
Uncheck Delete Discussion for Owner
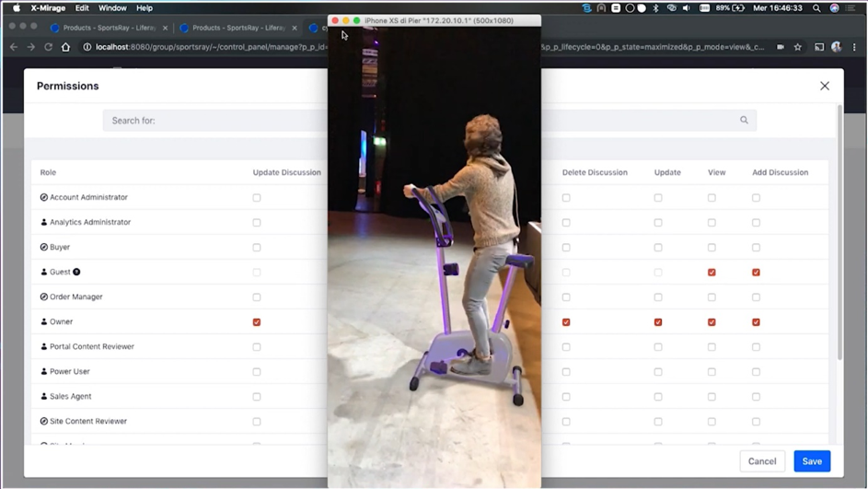[x=566, y=322]
